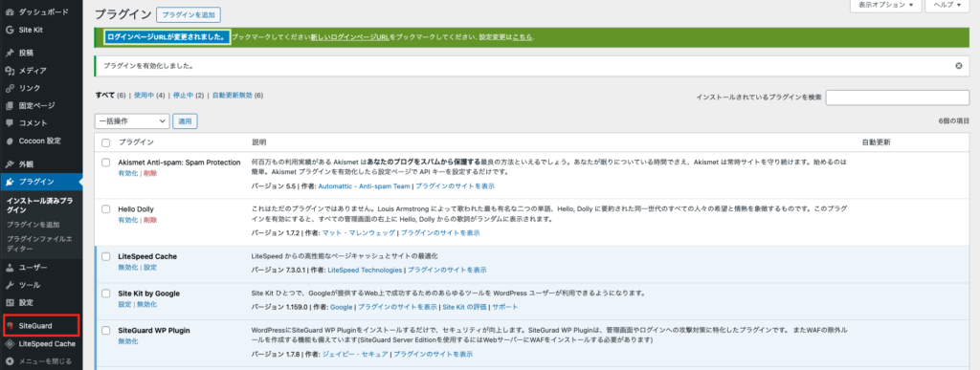The width and height of the screenshot is (980, 370).
Task: Open the Site Kit Google icon
Action: [10, 30]
